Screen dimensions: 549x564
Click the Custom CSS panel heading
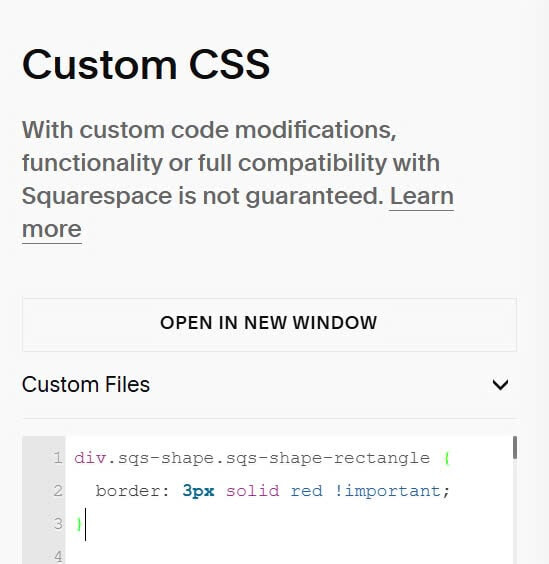(146, 64)
